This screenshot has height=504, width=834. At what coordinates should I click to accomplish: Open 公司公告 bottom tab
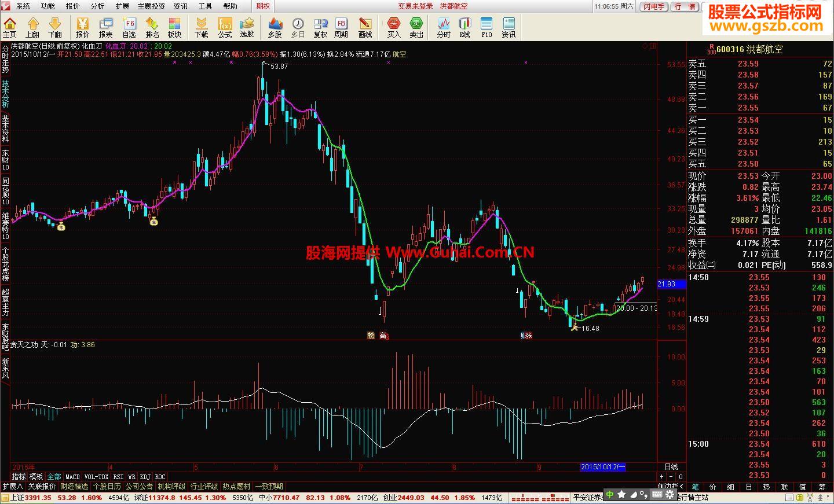(139, 487)
